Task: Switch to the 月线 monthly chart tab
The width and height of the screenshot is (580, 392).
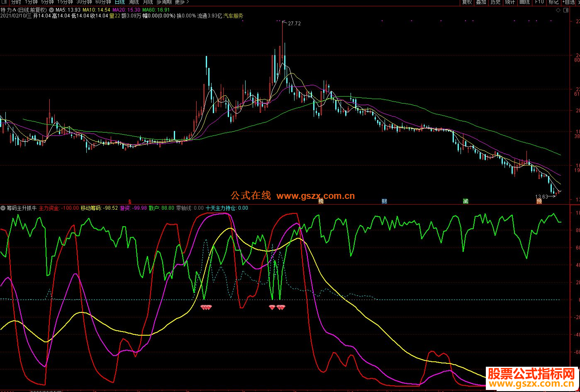Action: pos(148,2)
